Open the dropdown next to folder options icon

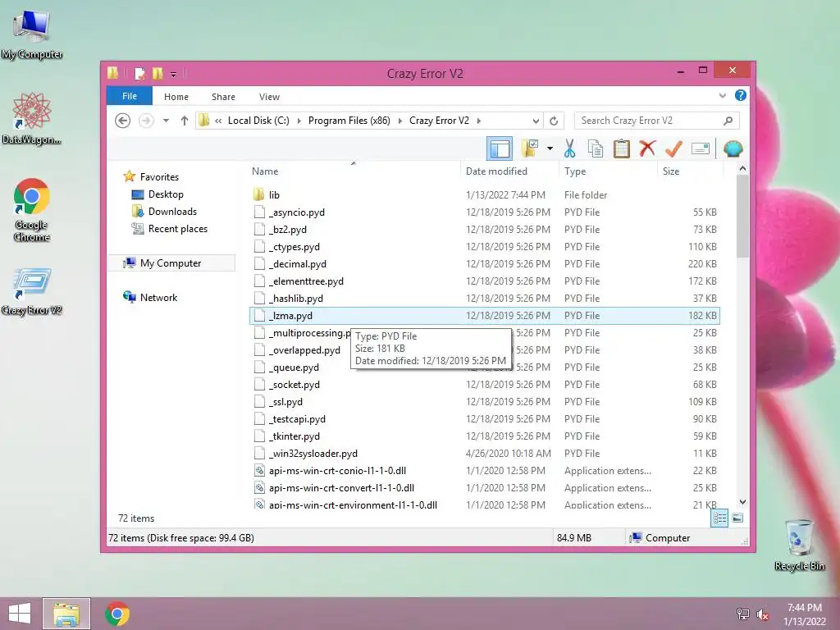(550, 148)
